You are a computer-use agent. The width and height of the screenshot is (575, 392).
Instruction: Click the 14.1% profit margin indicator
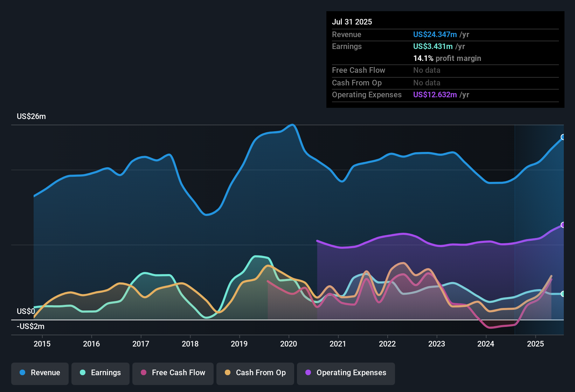tap(447, 58)
